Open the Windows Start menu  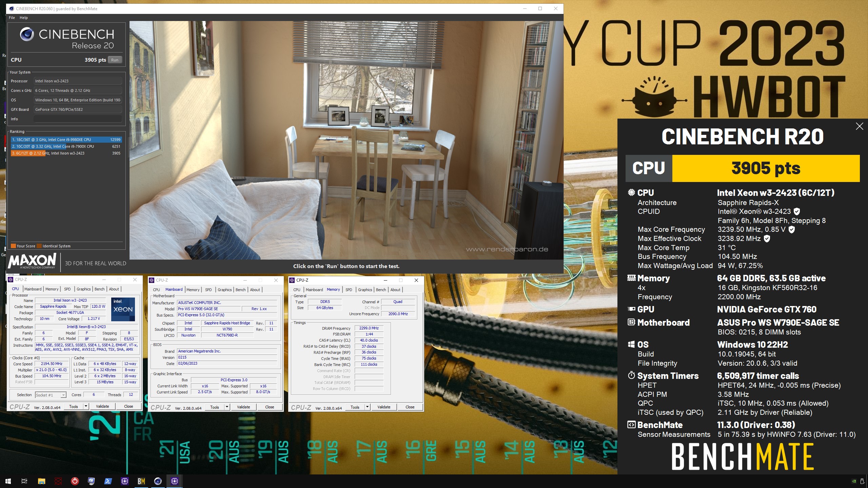8,481
